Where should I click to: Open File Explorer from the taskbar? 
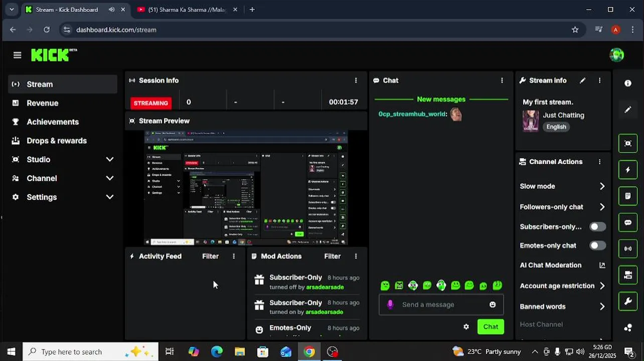tap(240, 351)
